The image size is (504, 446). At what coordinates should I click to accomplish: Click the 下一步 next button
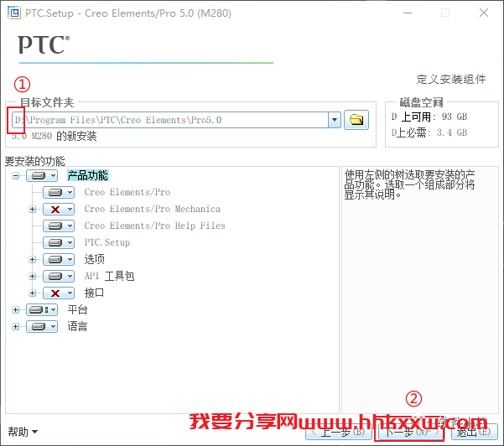click(x=411, y=432)
